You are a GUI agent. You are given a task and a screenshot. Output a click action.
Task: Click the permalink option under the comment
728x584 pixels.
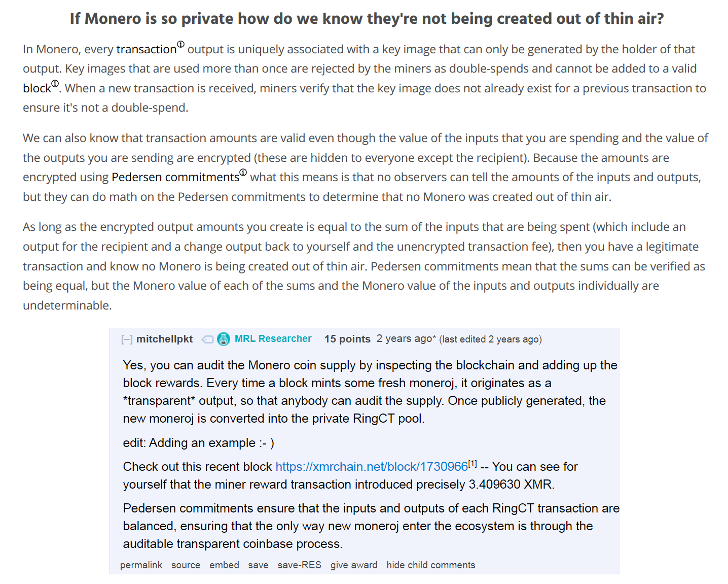coord(141,565)
